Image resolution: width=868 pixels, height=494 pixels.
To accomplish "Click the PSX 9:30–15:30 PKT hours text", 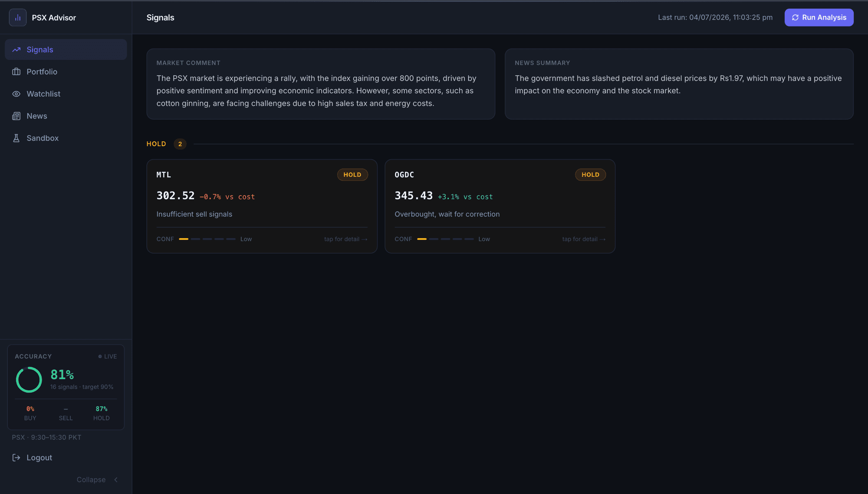I will coord(46,437).
